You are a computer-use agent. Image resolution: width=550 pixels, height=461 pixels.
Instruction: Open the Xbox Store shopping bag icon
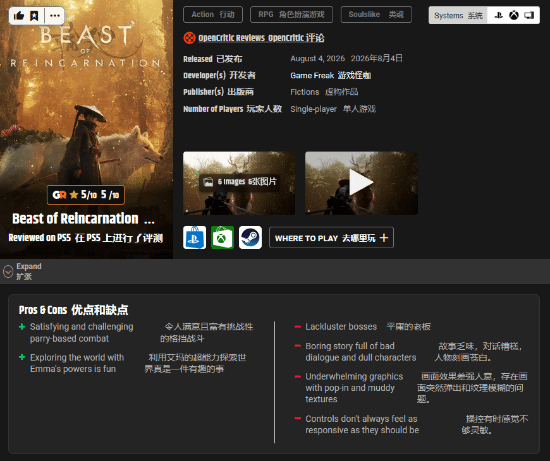[222, 238]
